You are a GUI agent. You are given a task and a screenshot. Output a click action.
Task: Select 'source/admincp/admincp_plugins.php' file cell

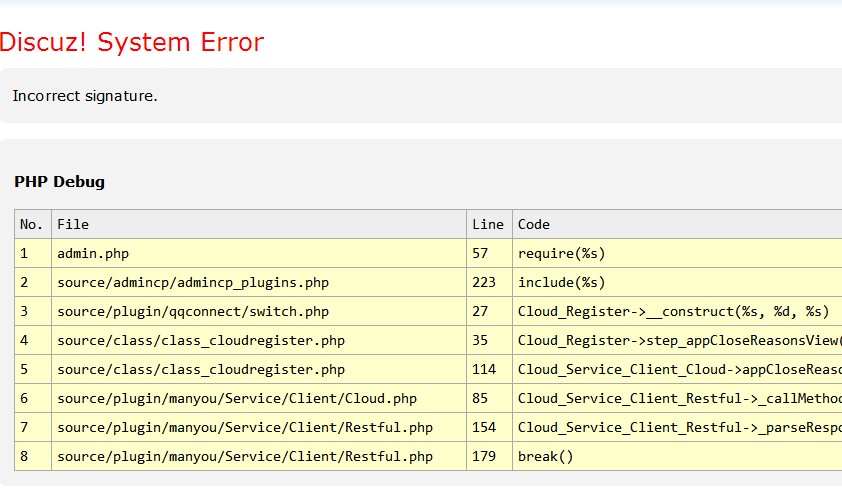point(259,282)
